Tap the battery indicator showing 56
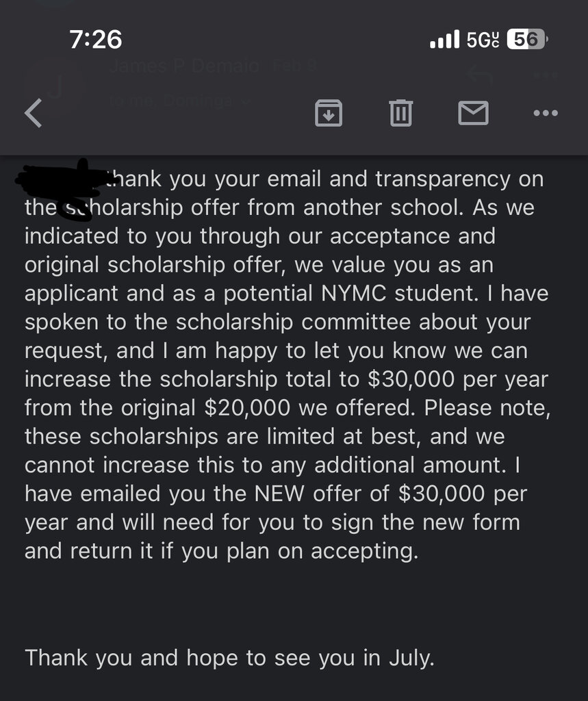 (527, 39)
